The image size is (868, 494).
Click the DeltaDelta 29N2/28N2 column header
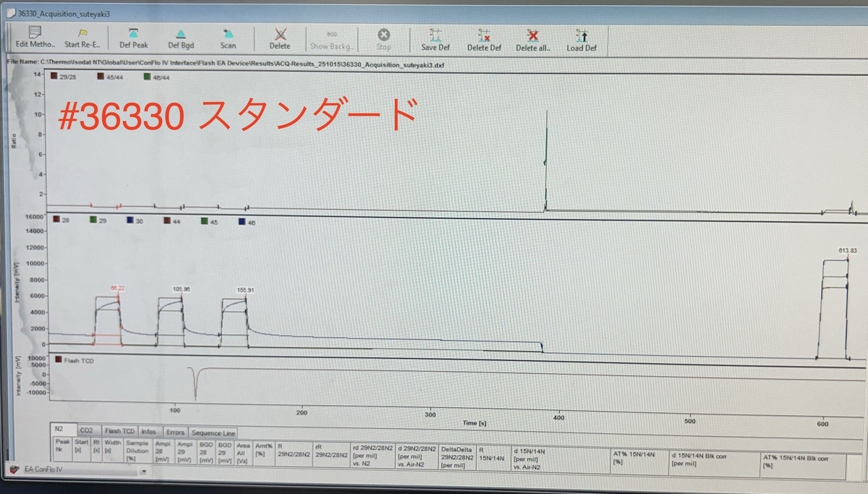pos(457,457)
